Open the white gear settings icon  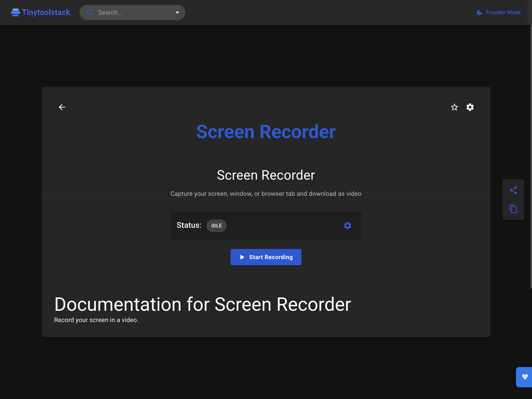470,107
